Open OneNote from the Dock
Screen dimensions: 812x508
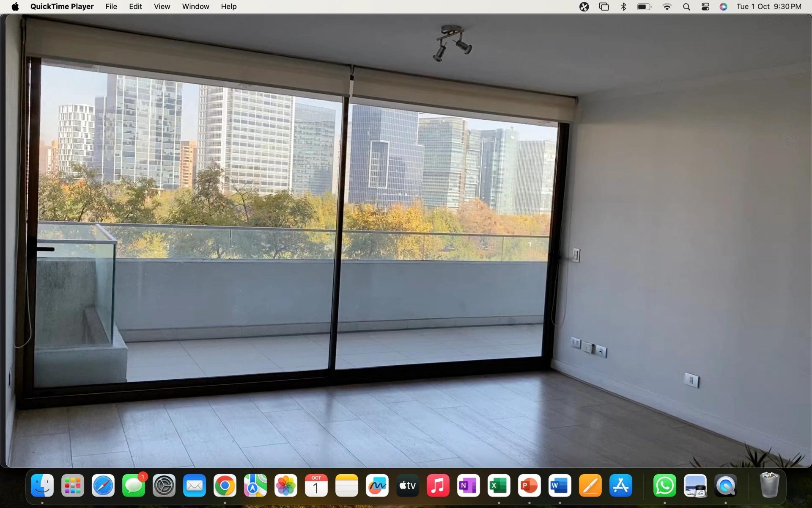click(x=468, y=486)
